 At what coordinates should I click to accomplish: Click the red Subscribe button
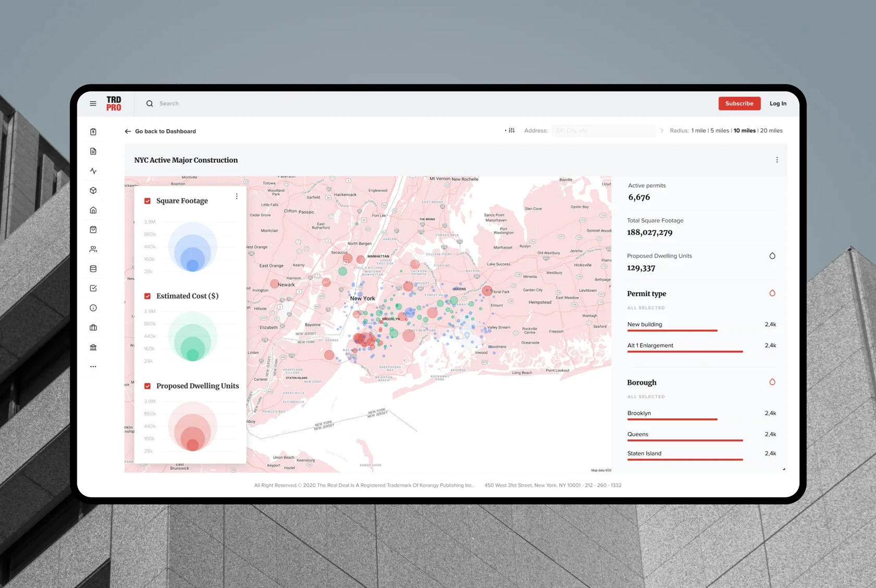click(739, 103)
